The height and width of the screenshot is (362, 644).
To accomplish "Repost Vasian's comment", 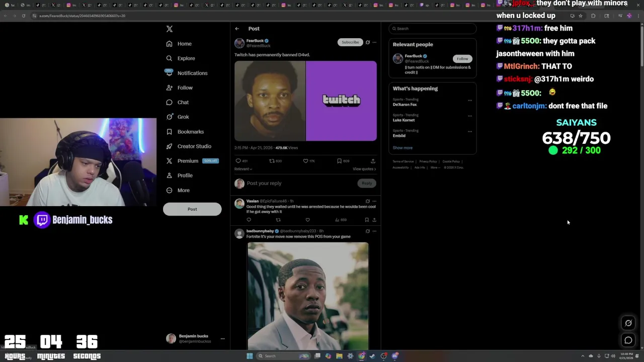I will [278, 220].
